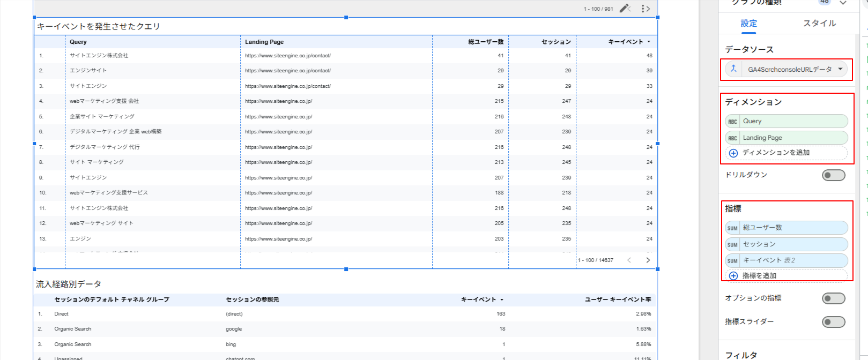Click 指標を追加 button
This screenshot has height=360, width=868.
(786, 276)
